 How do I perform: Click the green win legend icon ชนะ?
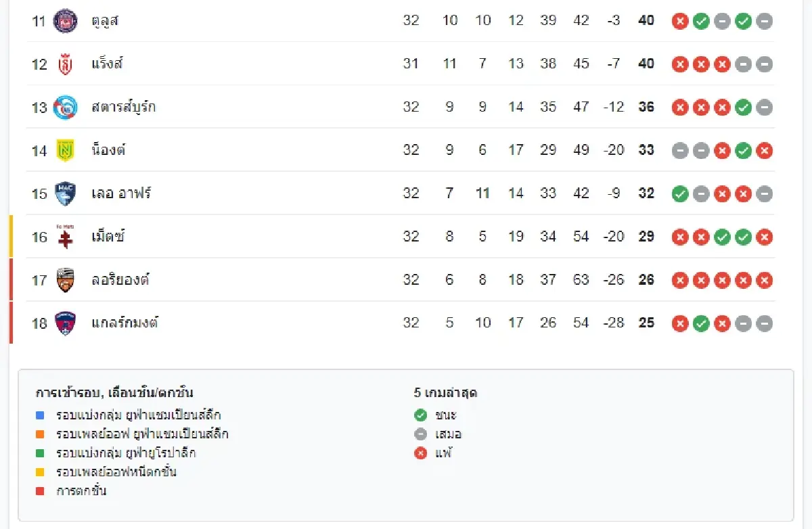[x=421, y=415]
